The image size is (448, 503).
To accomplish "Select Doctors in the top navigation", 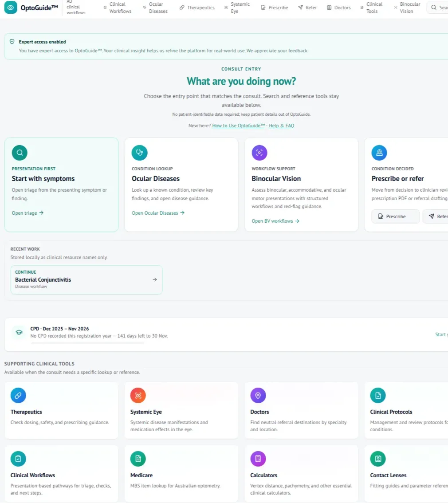I will point(338,8).
